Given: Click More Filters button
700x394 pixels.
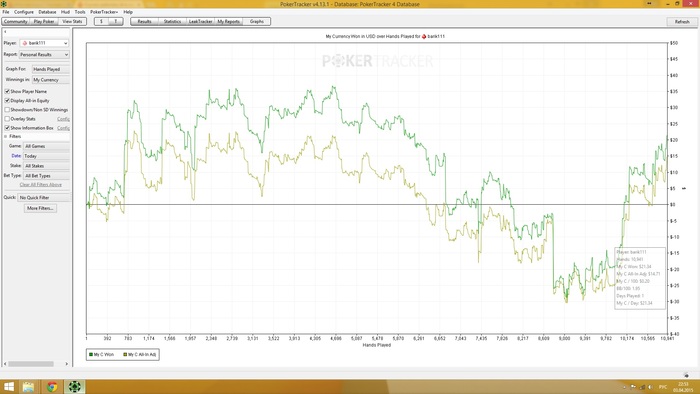Looking at the screenshot, I should click(40, 208).
